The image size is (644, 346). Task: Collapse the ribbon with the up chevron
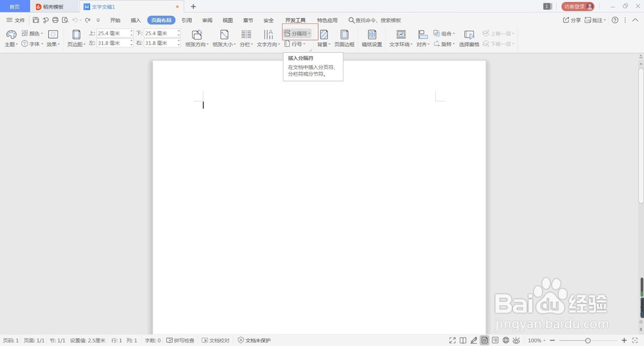635,20
